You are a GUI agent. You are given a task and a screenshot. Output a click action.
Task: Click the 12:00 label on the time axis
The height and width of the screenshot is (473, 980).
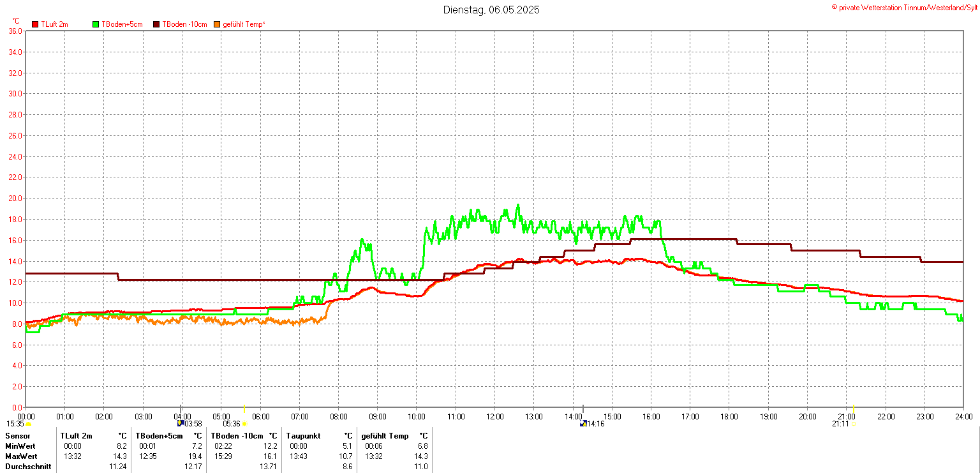494,417
